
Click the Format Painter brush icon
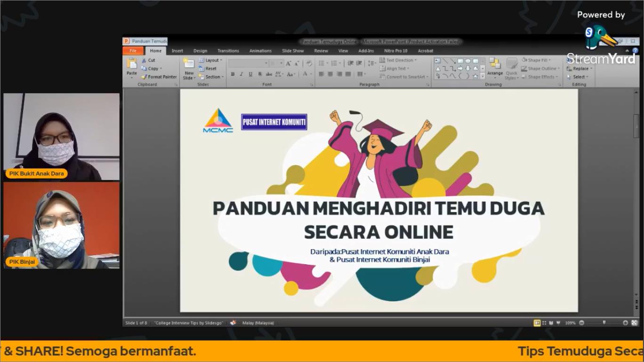point(145,77)
